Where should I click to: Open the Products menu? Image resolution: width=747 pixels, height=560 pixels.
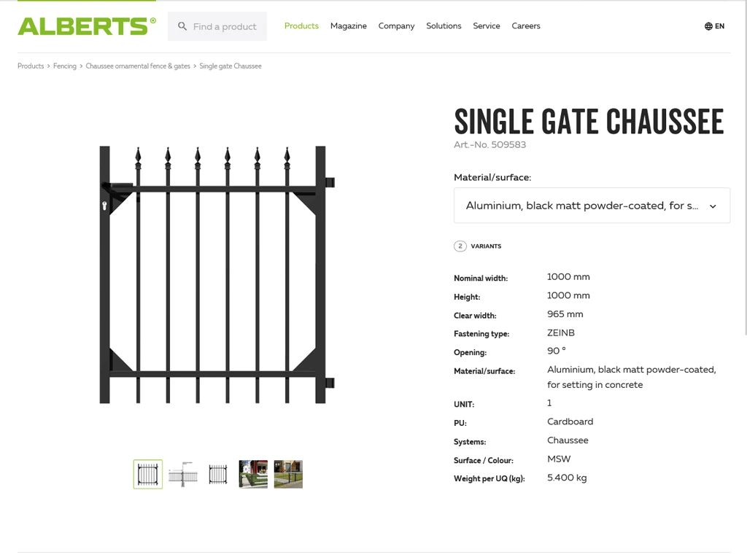[301, 26]
